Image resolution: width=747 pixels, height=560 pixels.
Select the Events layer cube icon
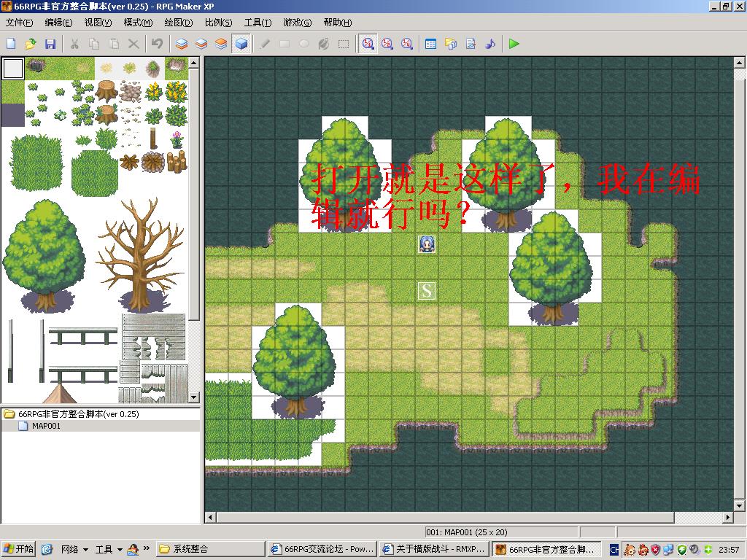(x=241, y=44)
